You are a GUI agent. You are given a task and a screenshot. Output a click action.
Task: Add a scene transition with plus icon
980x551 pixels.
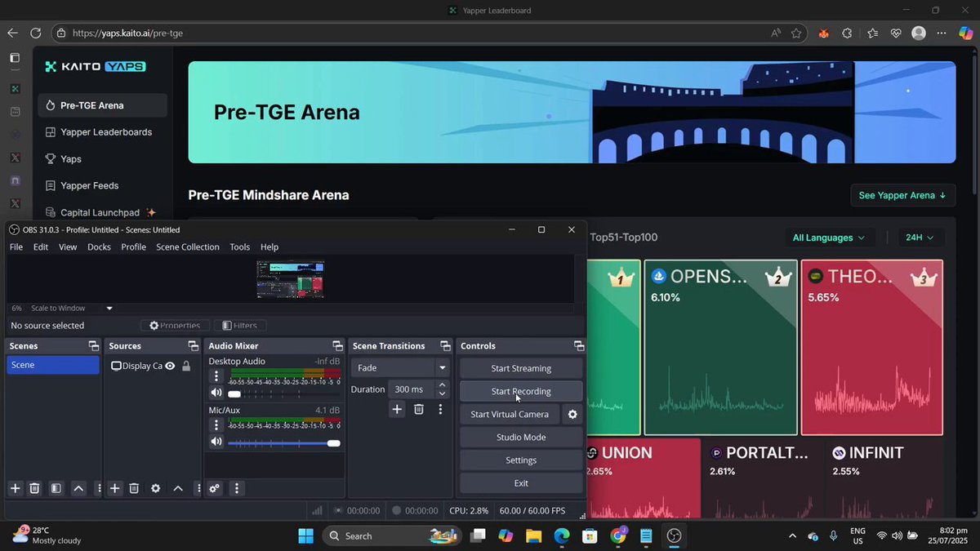397,409
